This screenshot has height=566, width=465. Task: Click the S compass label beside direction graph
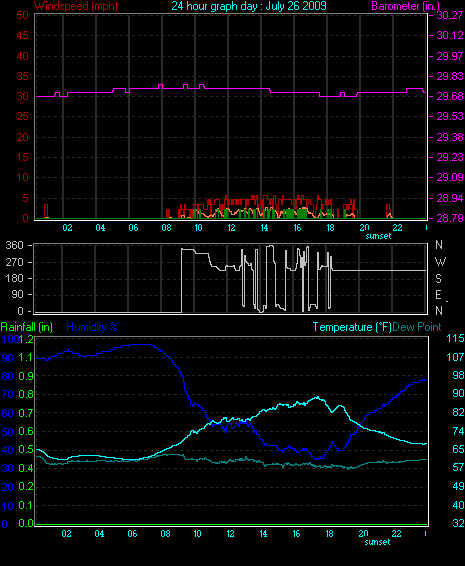click(x=438, y=278)
